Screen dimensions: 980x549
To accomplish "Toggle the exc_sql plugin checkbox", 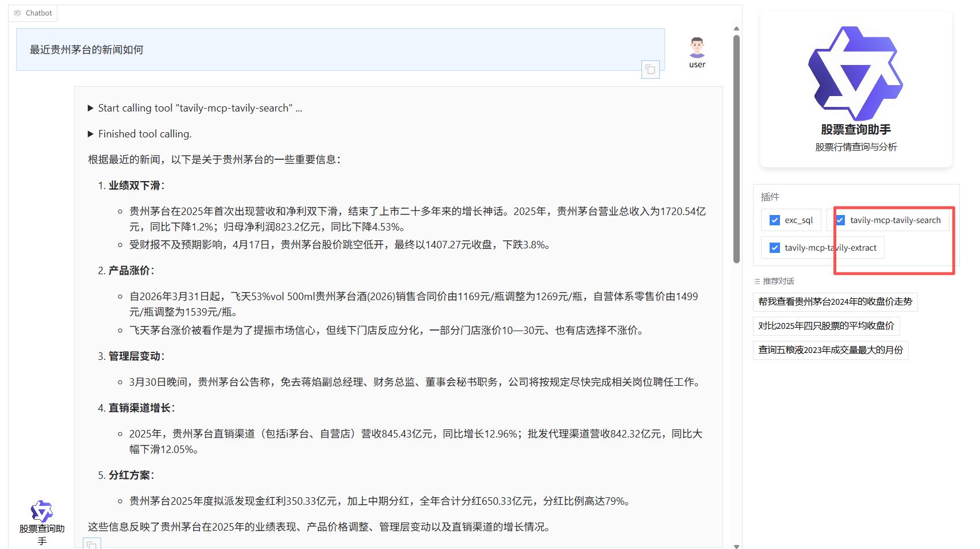I will pos(775,220).
